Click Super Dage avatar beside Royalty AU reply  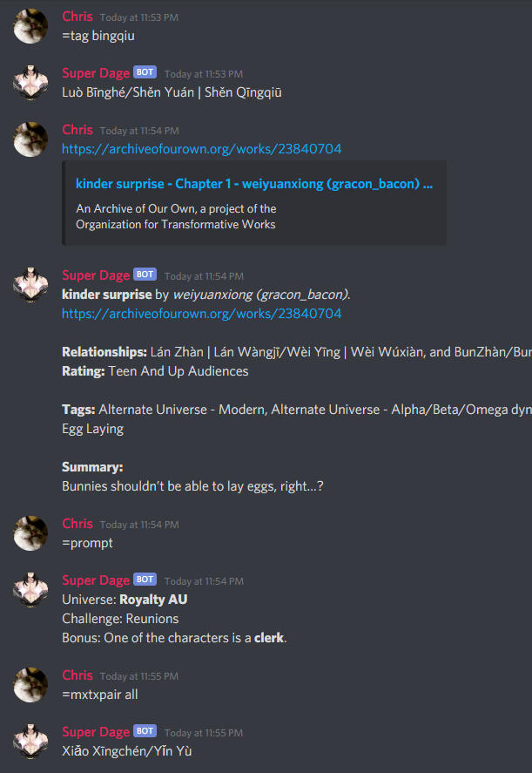[30, 590]
